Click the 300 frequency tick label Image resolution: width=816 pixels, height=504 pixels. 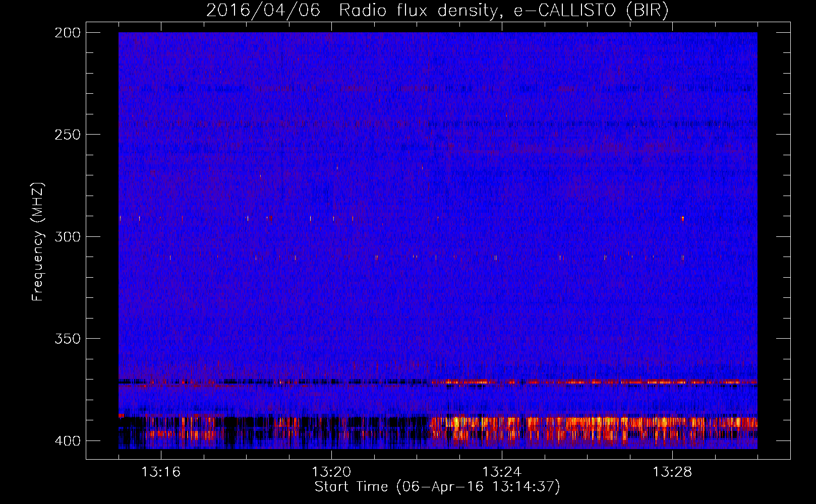click(x=68, y=236)
